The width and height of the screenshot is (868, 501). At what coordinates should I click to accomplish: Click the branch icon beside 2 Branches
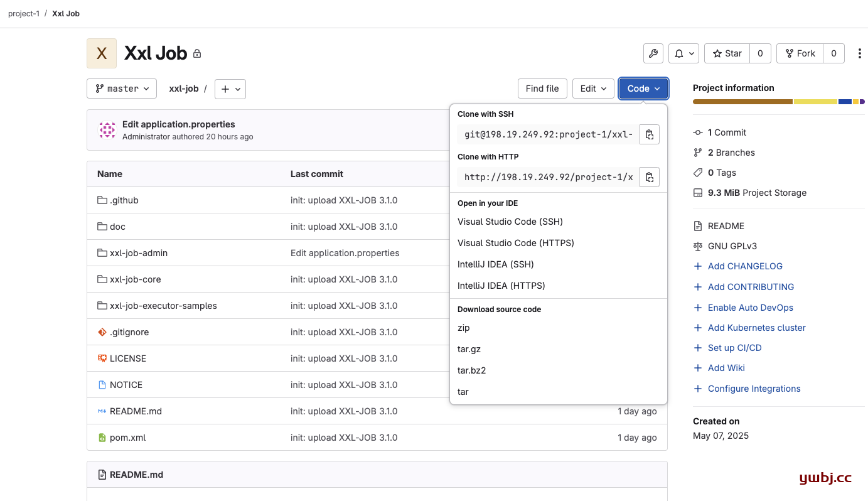[x=698, y=153]
